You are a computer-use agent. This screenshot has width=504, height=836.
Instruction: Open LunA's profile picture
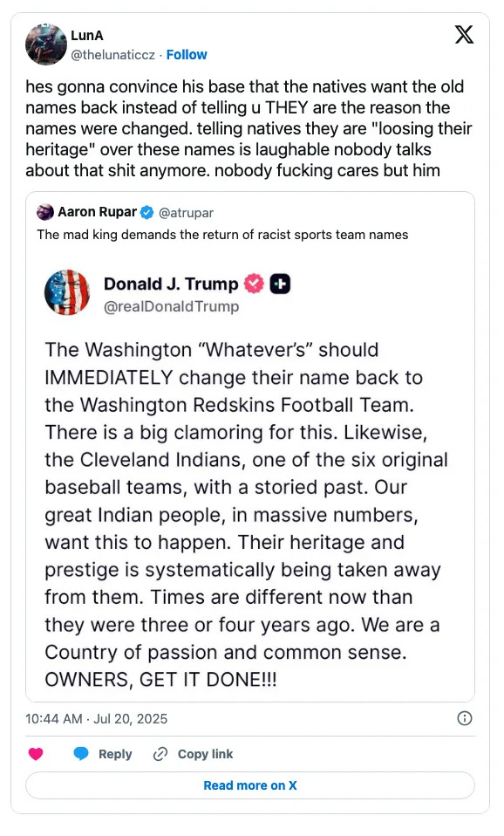44,44
